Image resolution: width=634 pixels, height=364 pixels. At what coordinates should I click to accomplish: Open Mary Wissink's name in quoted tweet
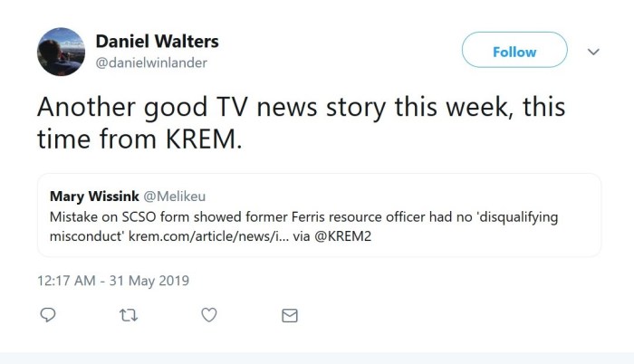tap(94, 196)
